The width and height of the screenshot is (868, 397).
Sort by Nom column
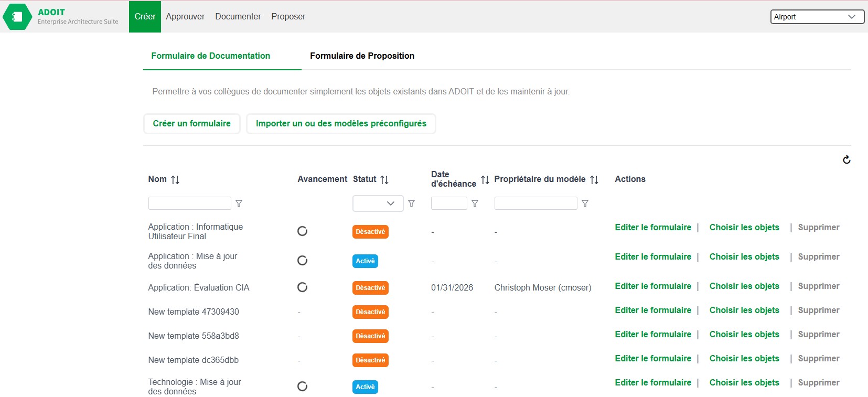175,179
